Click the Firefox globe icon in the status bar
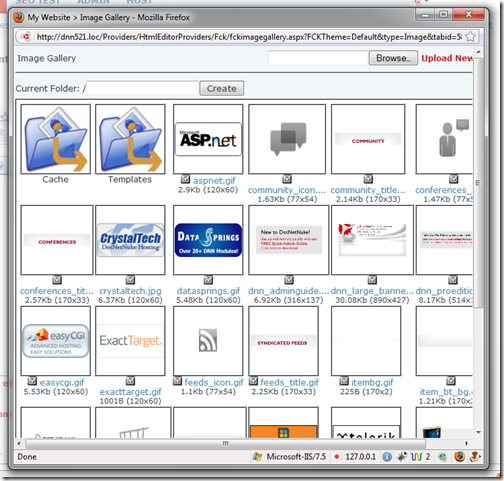The width and height of the screenshot is (504, 481). [460, 456]
